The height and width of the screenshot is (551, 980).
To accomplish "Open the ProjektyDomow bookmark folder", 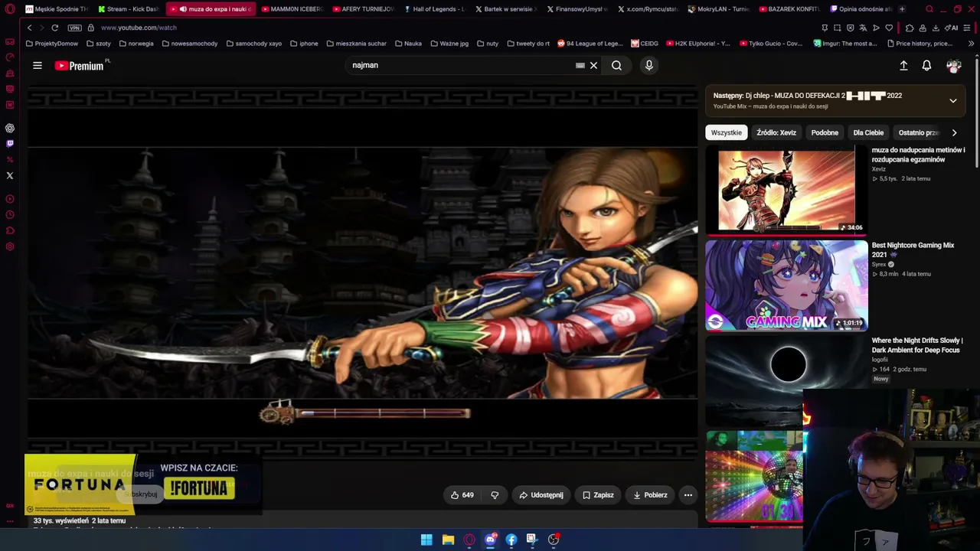I will [x=52, y=44].
